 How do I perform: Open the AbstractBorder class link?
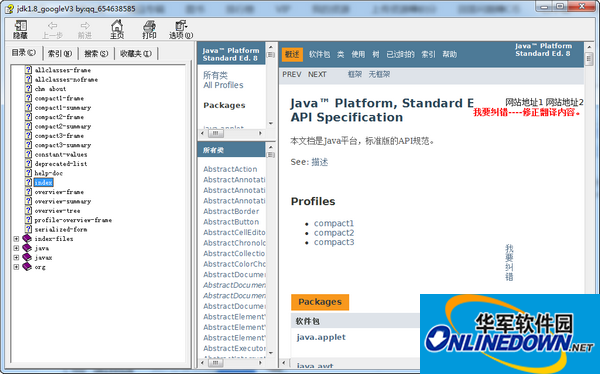tap(231, 211)
